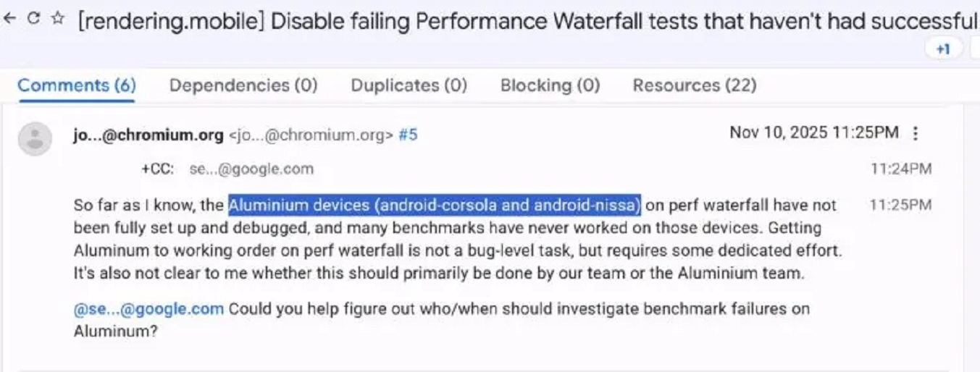
Task: Click the author email in angle brackets
Action: (311, 134)
